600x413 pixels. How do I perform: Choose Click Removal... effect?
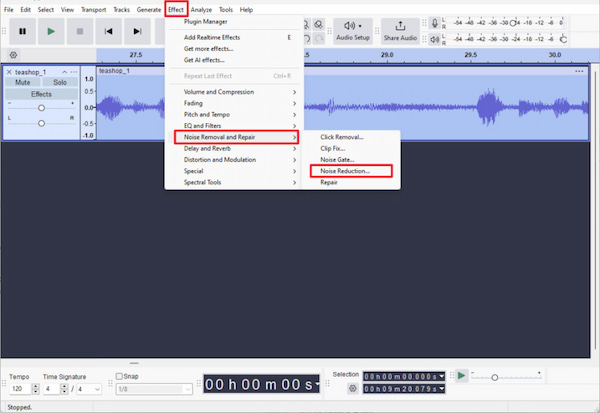351,137
